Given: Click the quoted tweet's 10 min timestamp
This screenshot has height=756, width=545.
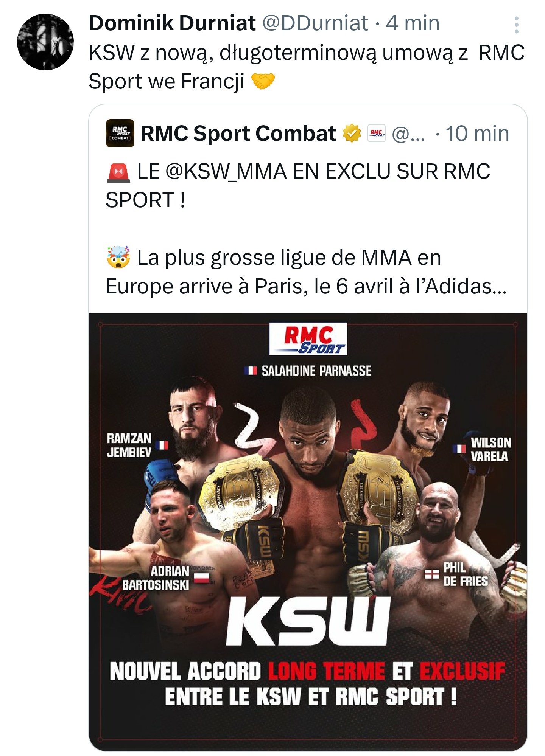Looking at the screenshot, I should pyautogui.click(x=477, y=134).
